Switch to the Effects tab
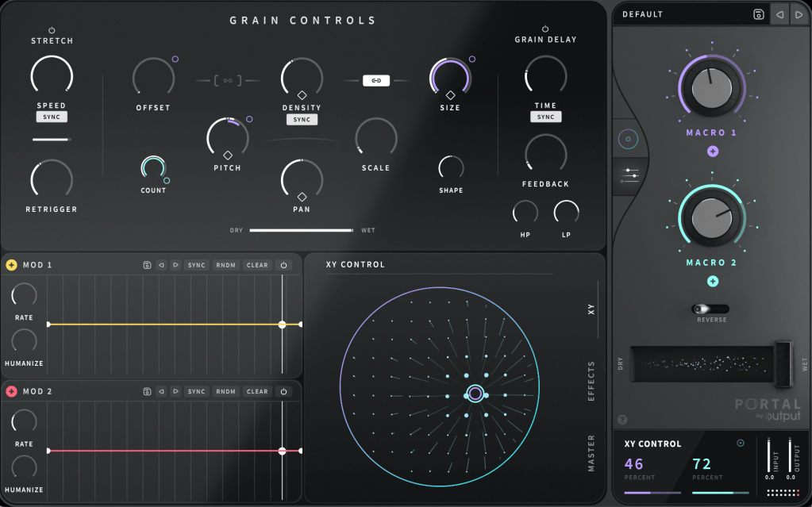The image size is (812, 507). point(591,381)
